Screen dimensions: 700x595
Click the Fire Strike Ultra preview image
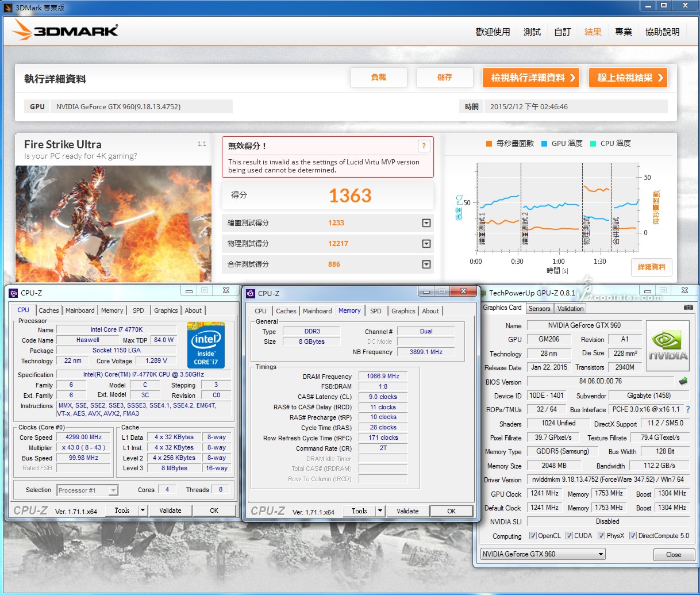pyautogui.click(x=113, y=224)
